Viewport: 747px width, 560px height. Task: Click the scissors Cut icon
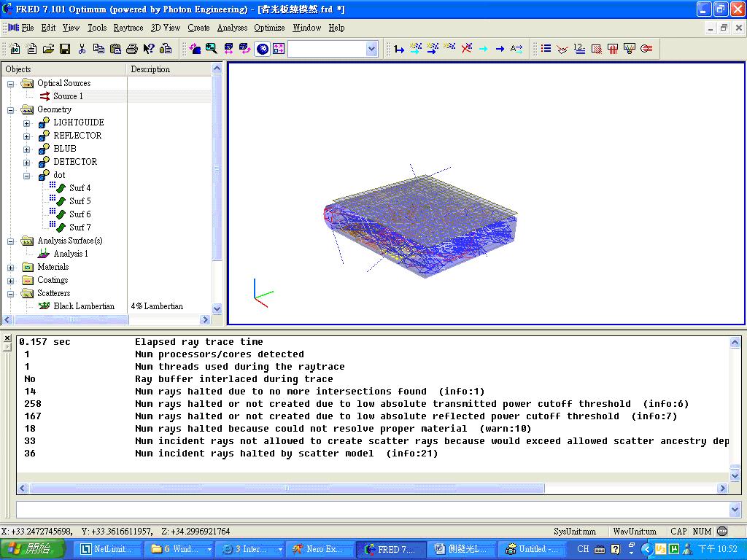[82, 49]
